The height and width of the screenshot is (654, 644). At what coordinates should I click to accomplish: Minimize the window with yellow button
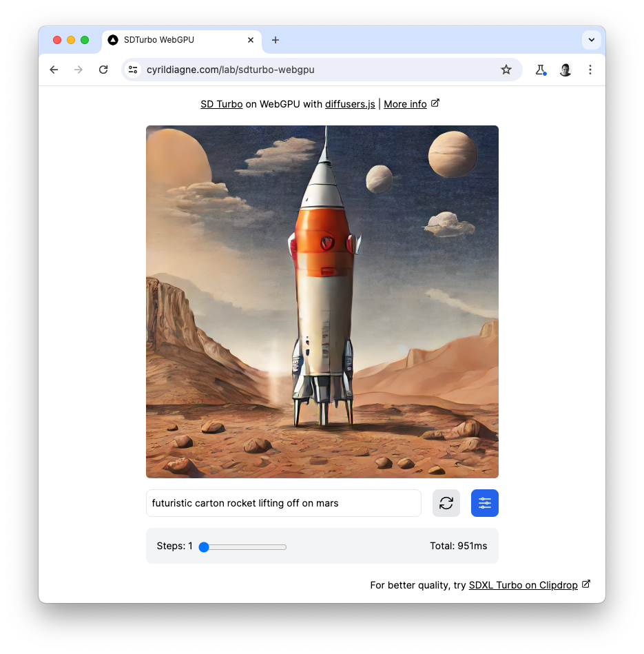pyautogui.click(x=71, y=40)
